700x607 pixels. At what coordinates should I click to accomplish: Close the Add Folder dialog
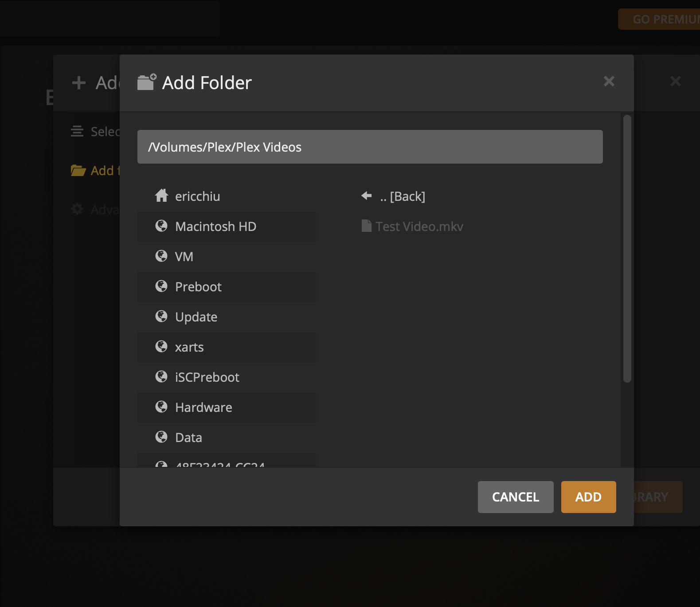point(609,81)
